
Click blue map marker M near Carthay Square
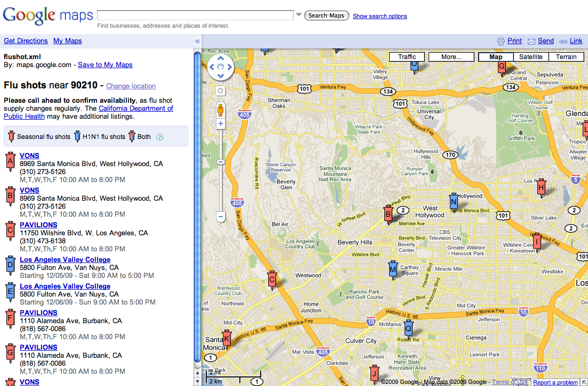[x=393, y=270]
